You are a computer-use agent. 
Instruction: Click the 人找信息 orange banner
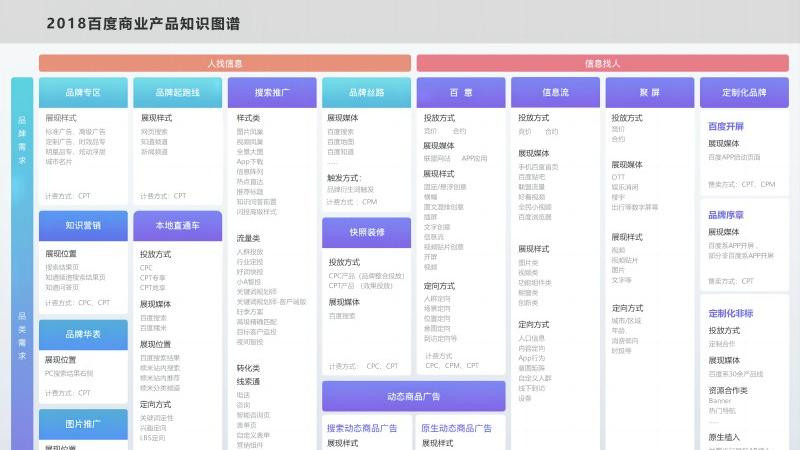pyautogui.click(x=224, y=63)
